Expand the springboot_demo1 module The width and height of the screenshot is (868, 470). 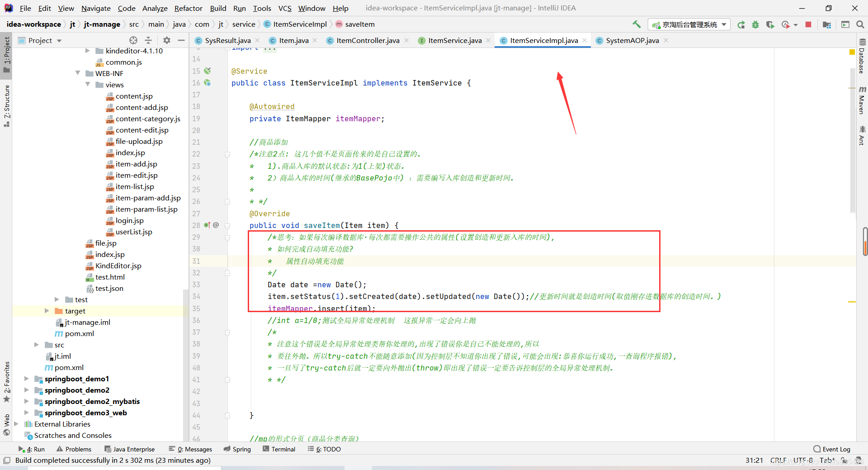click(x=26, y=378)
